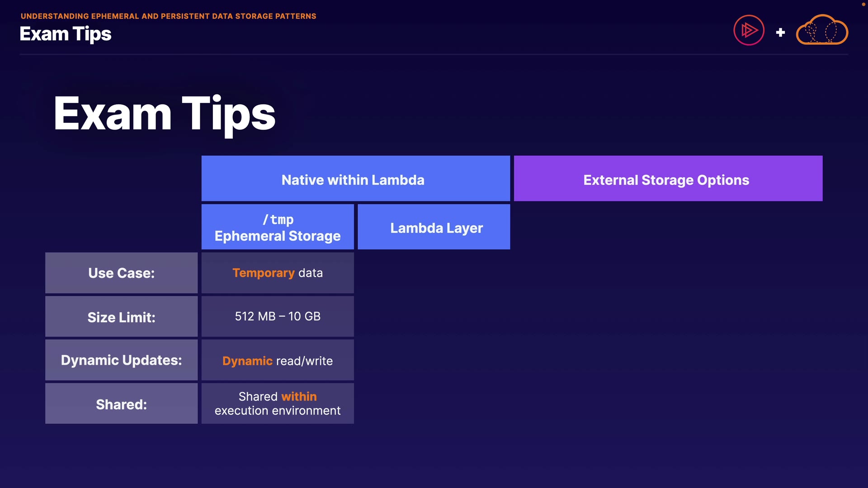Image resolution: width=868 pixels, height=488 pixels.
Task: Click the large Exam Tips heading
Action: click(165, 114)
